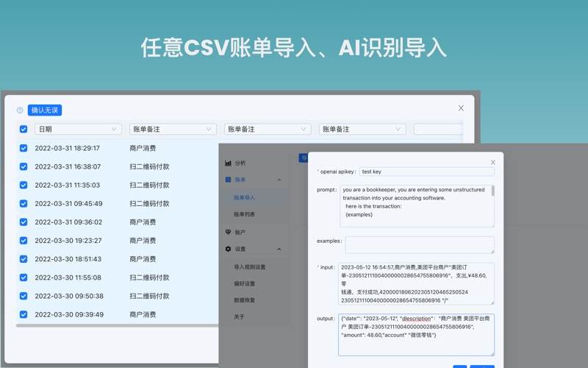Click the openai apikey input field

[426, 171]
